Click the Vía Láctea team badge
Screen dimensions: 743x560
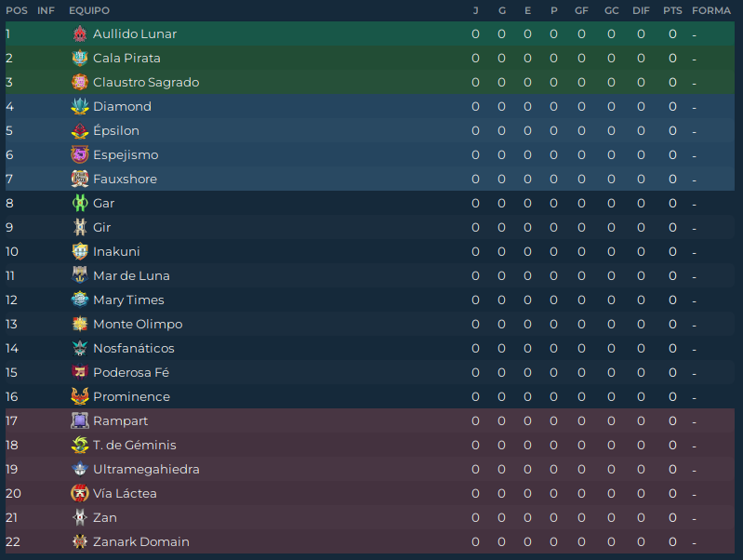click(80, 494)
